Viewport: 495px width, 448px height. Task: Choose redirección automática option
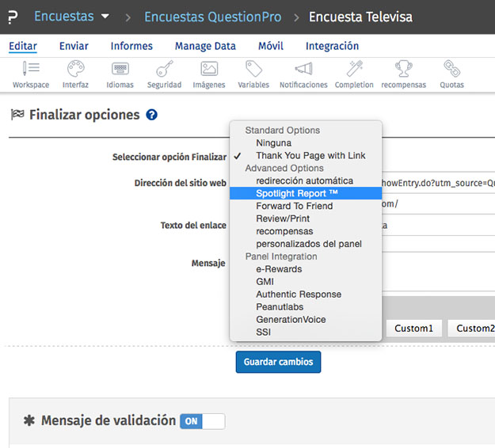point(306,180)
